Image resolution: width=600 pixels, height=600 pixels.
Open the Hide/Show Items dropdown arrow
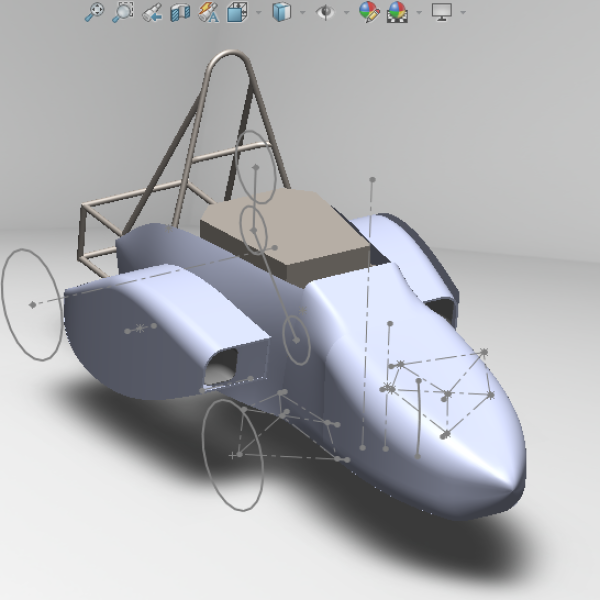coord(346,13)
